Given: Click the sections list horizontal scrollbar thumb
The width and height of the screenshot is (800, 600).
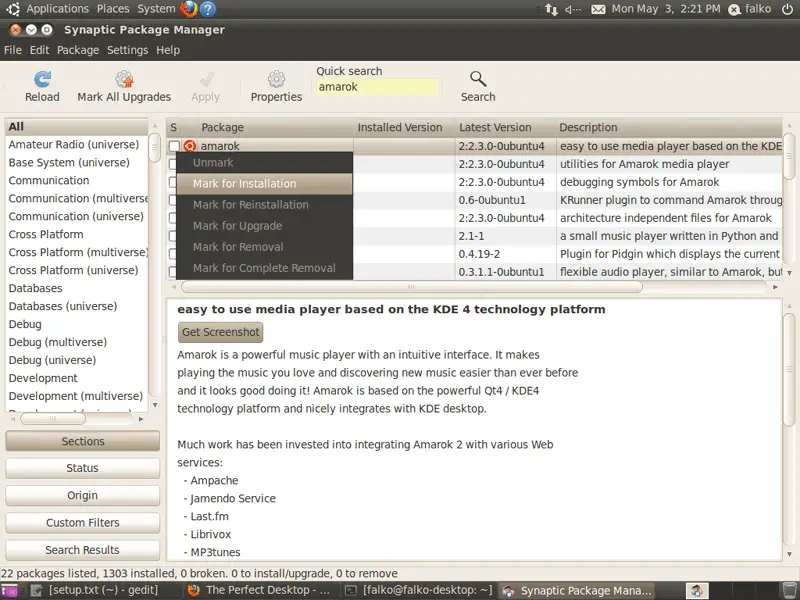Looking at the screenshot, I should (x=53, y=419).
